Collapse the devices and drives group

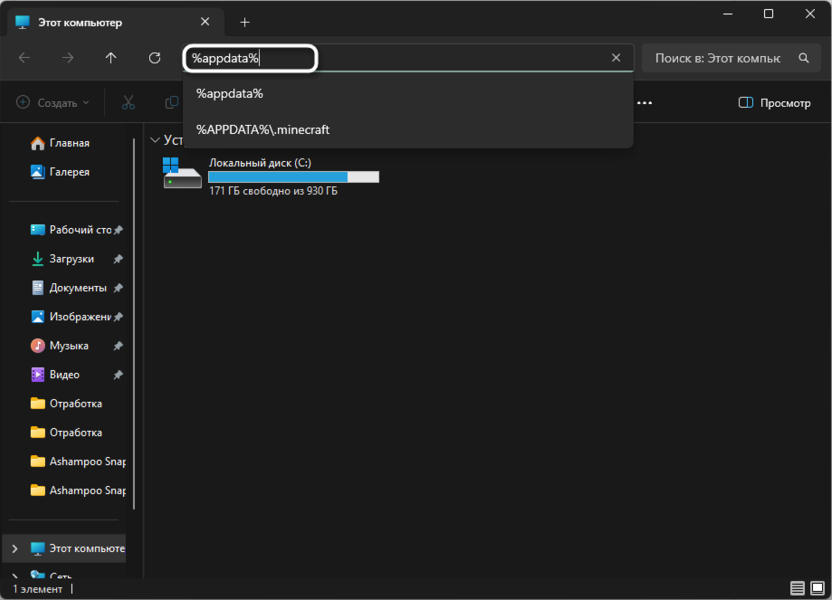pos(153,140)
